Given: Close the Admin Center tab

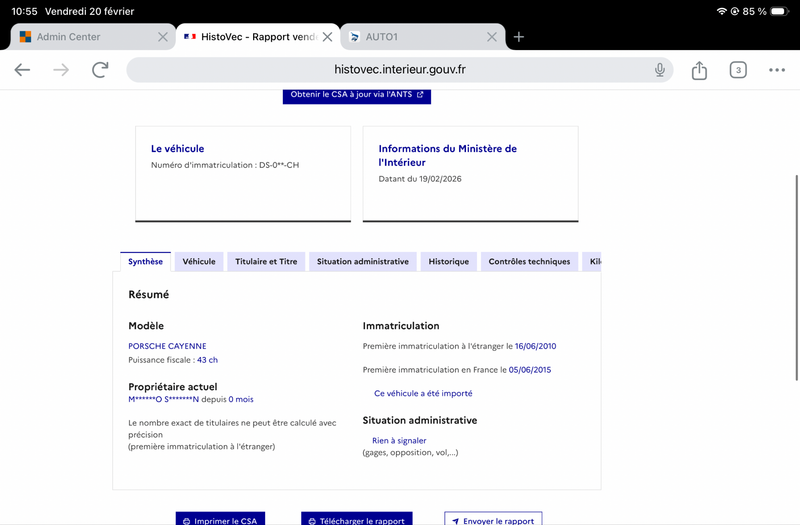Looking at the screenshot, I should (163, 37).
